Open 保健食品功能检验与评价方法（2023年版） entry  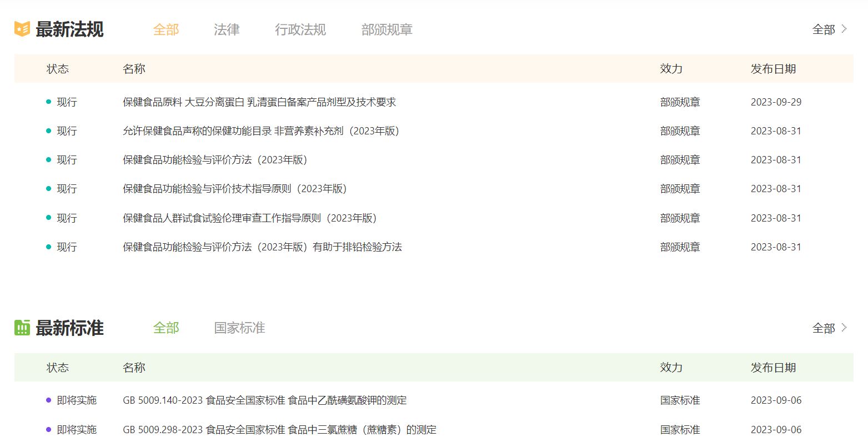pyautogui.click(x=215, y=160)
